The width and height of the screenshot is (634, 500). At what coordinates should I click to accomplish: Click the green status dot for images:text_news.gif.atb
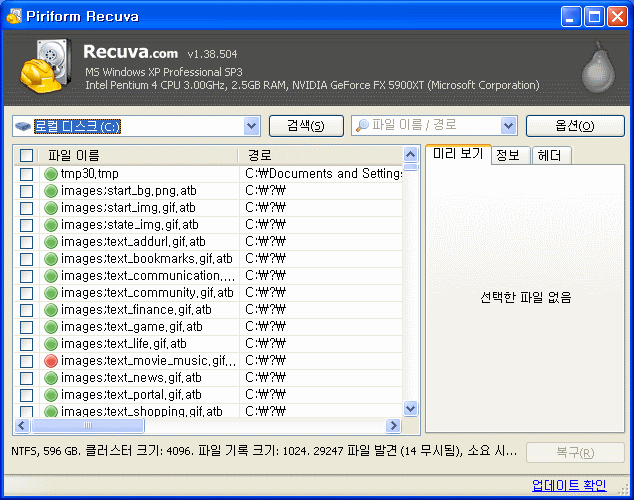[51, 378]
